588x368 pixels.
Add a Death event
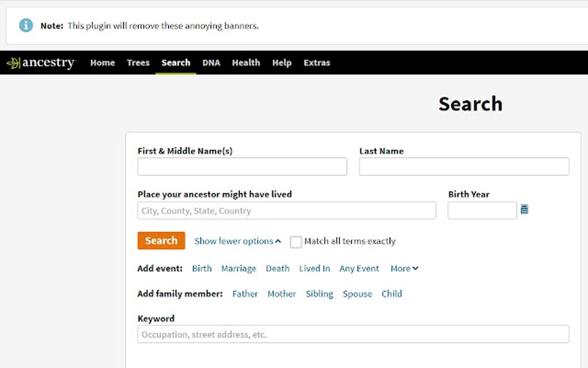click(x=277, y=268)
